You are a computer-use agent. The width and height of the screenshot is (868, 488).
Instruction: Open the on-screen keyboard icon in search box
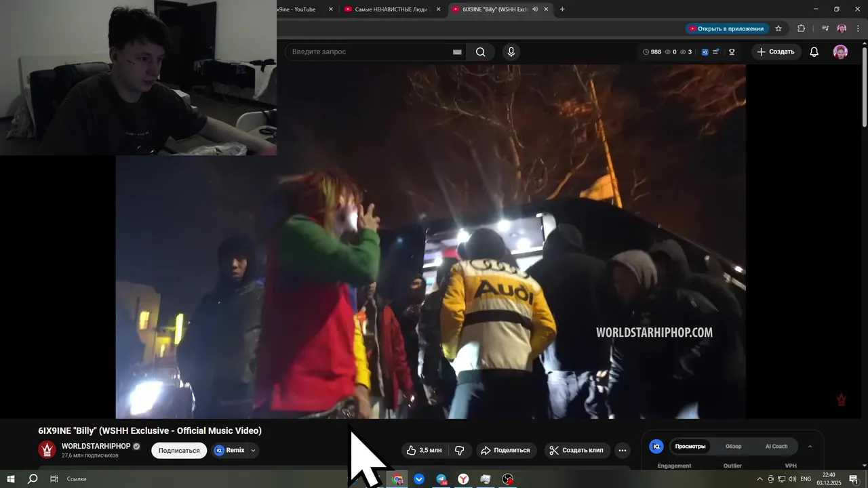[457, 52]
